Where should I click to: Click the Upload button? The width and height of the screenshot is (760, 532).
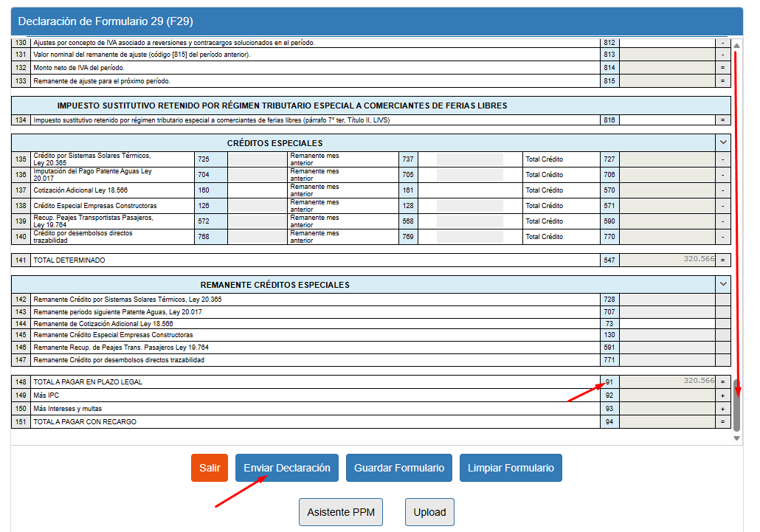click(429, 512)
